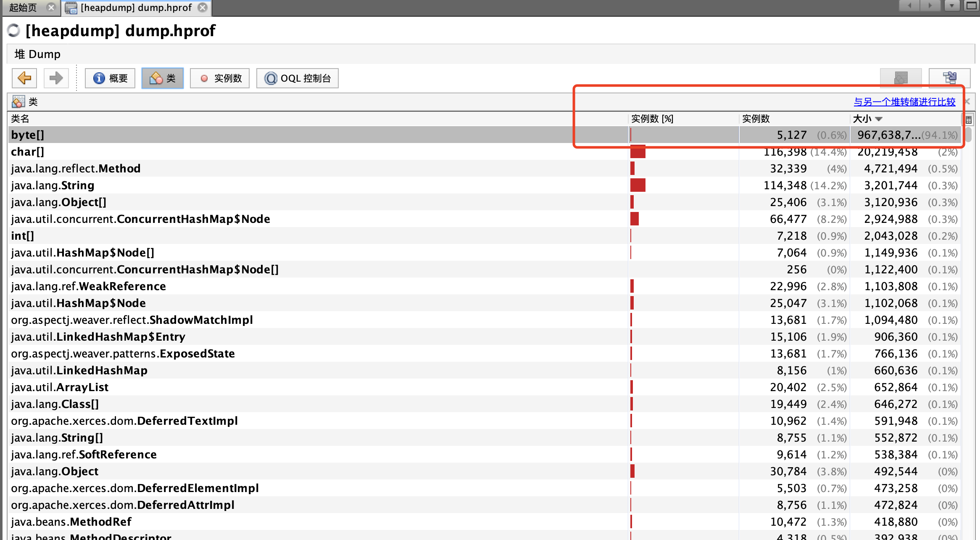Select java.util.concurrent.ConcurrentHashMap$Node row
The image size is (980, 540).
pyautogui.click(x=484, y=219)
